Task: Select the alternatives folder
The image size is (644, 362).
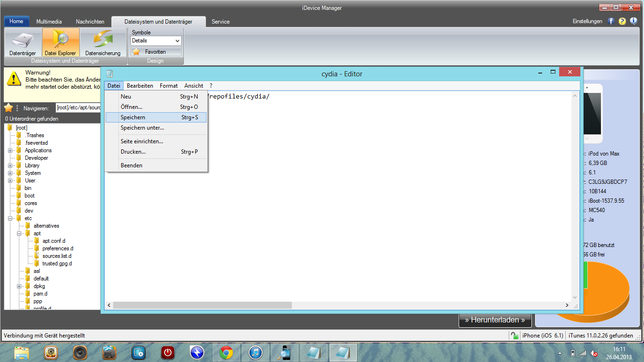Action: 46,226
